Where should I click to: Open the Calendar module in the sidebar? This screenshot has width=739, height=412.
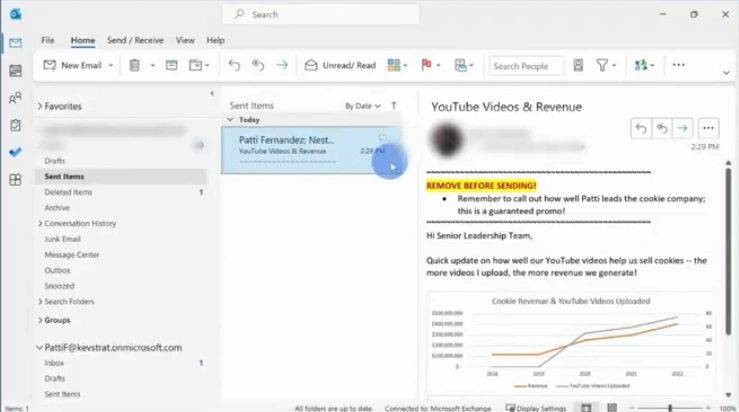[x=15, y=71]
